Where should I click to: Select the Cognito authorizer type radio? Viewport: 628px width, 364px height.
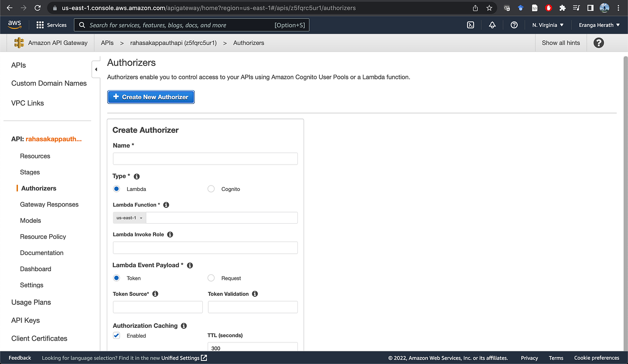211,189
